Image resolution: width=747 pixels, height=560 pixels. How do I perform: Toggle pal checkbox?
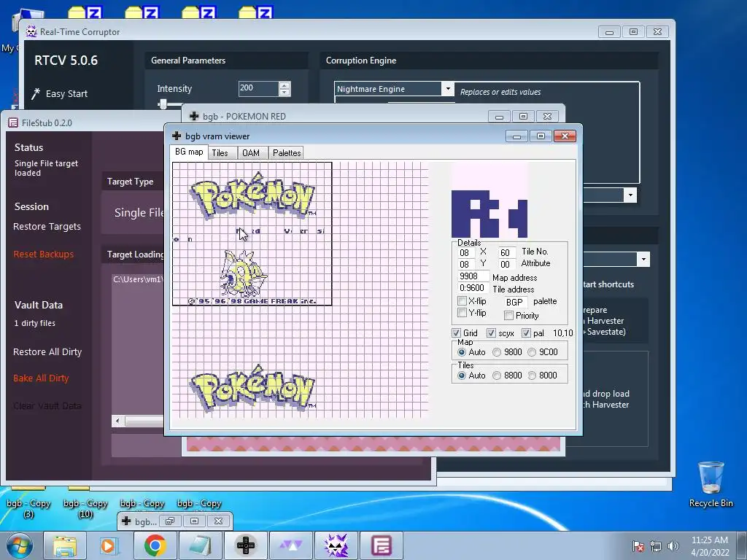[527, 332]
